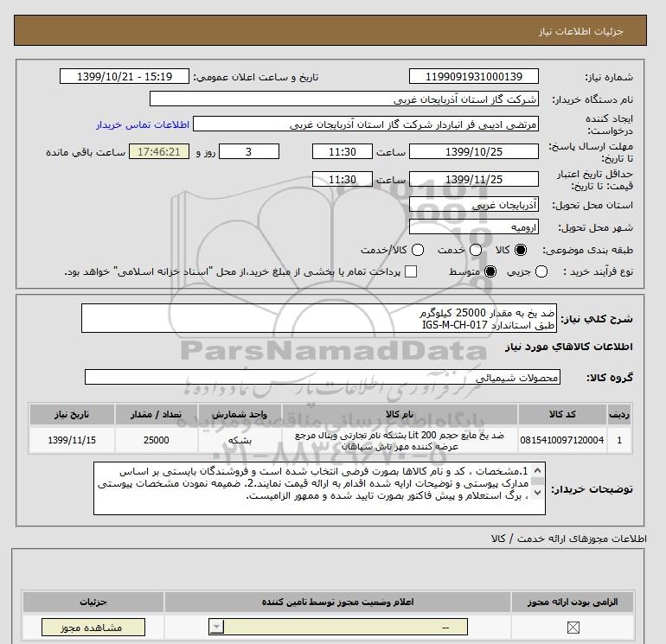Click the جزئیات اطلاعات نیاز page title

click(x=580, y=32)
